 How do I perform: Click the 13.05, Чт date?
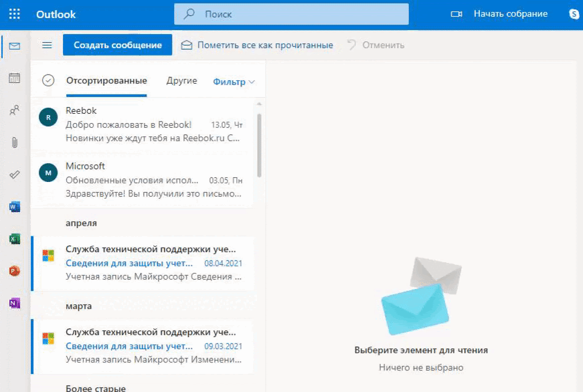click(x=227, y=125)
